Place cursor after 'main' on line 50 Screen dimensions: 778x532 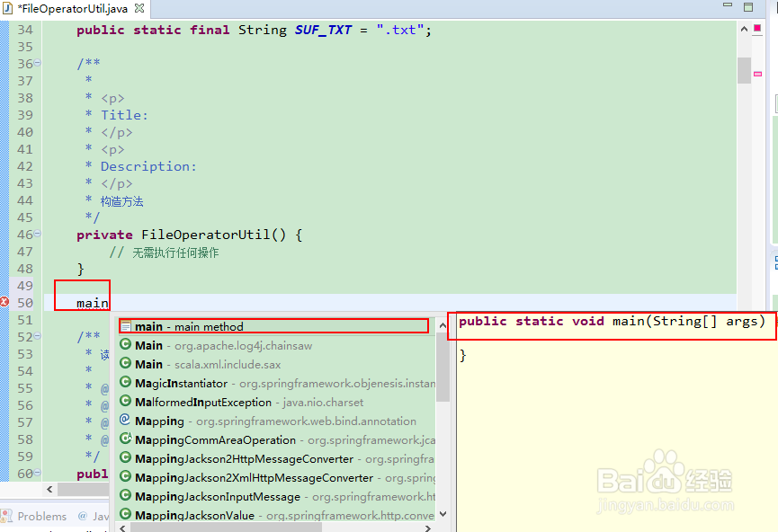click(109, 303)
